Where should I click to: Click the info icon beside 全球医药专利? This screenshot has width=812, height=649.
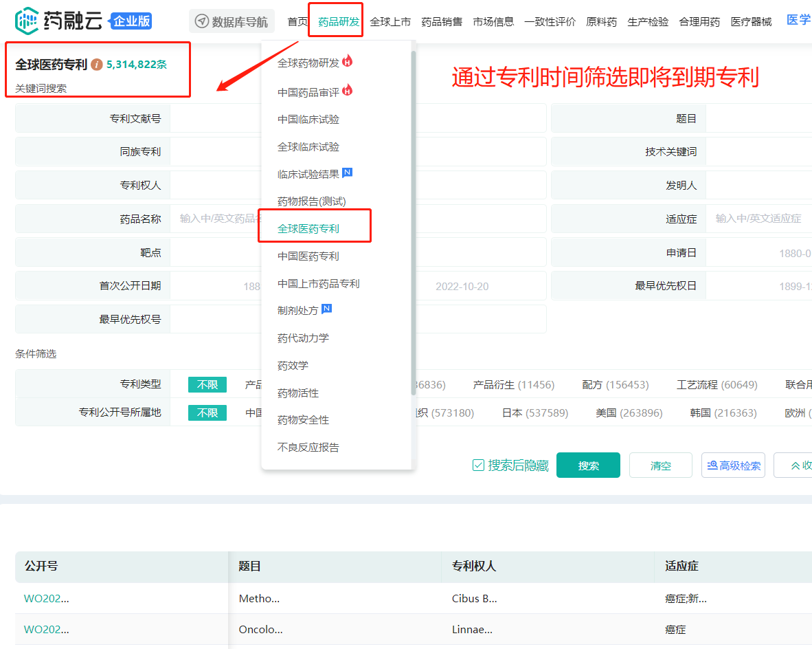coord(97,65)
